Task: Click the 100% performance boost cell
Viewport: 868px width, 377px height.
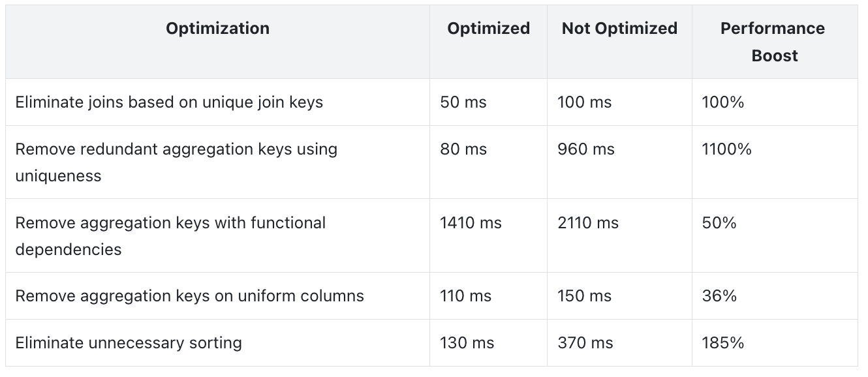Action: pos(723,102)
